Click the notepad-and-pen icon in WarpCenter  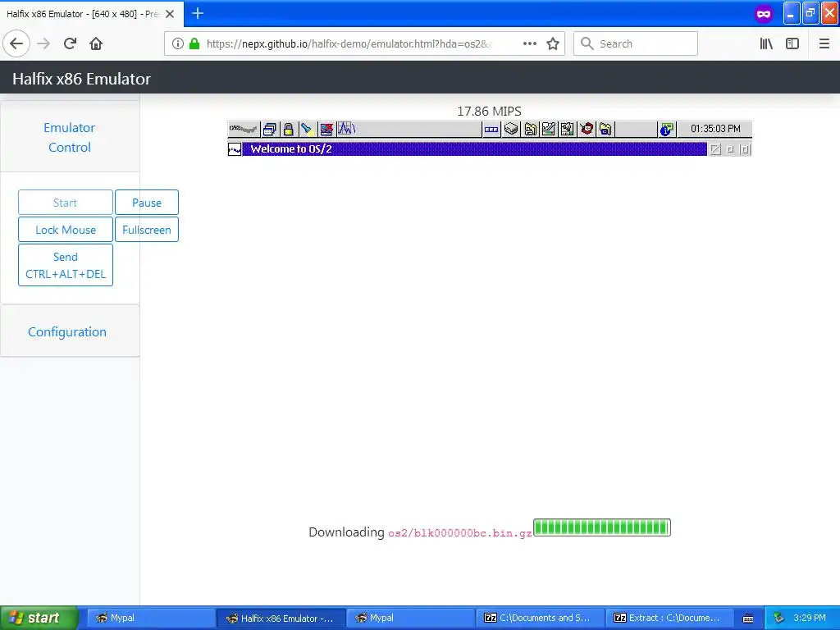click(549, 129)
